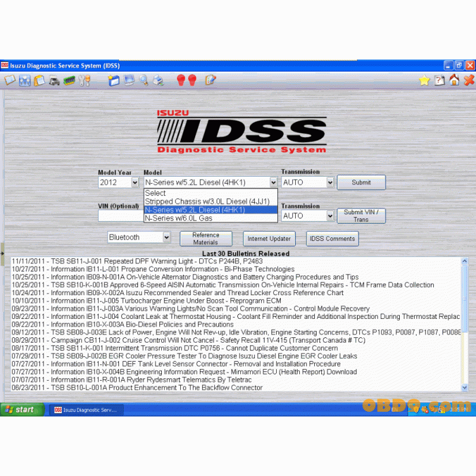Screen dimensions: 476x476
Task: Choose N-Series w/6.0L Gas option
Action: (x=211, y=218)
